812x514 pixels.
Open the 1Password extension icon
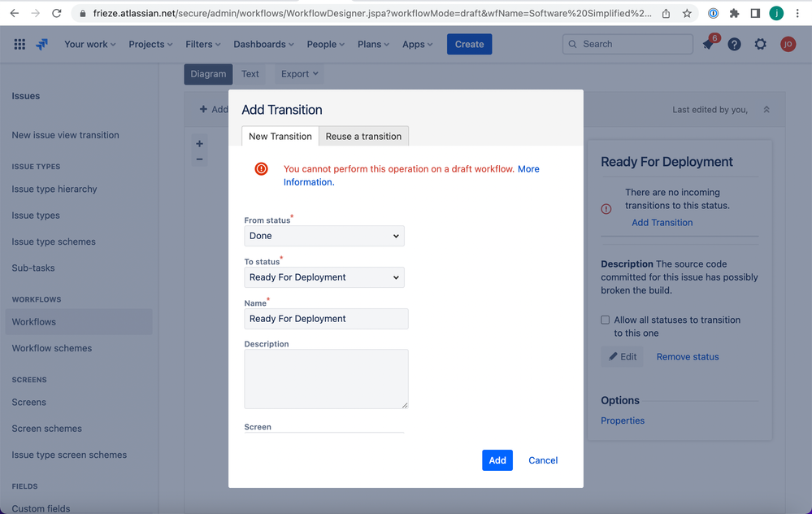point(713,14)
